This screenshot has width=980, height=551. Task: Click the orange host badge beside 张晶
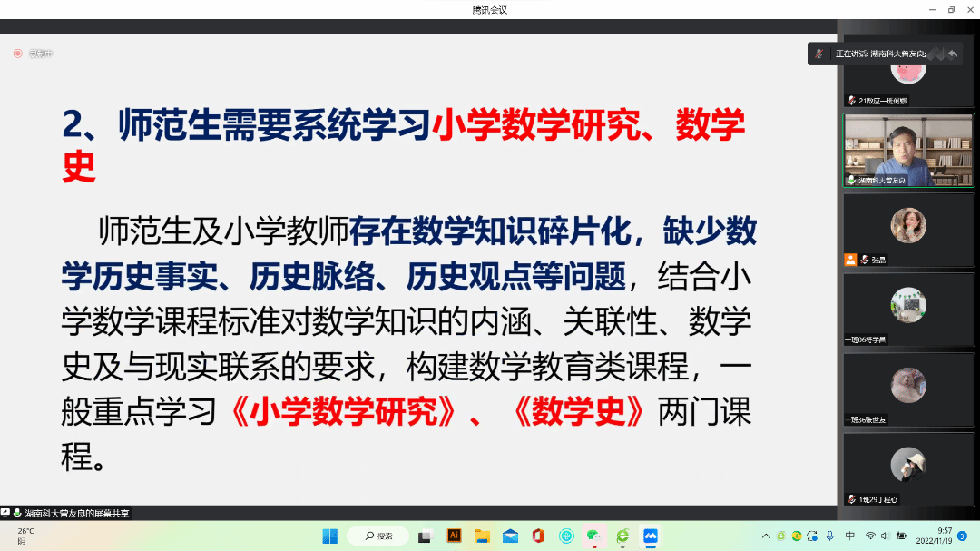click(x=850, y=259)
